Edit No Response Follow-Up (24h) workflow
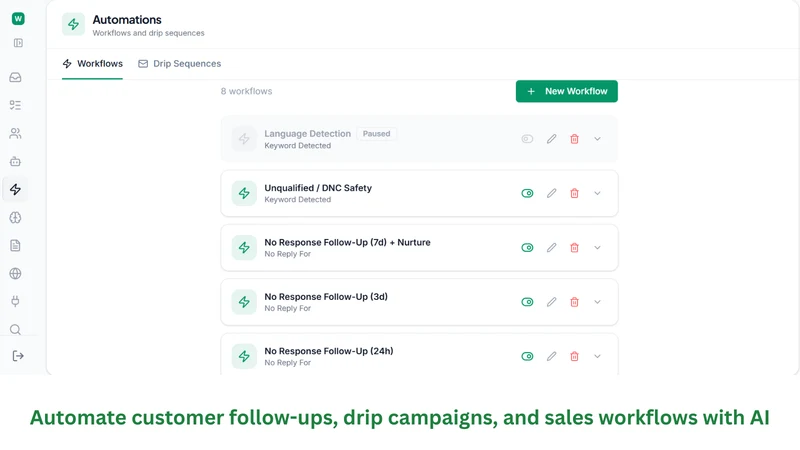This screenshot has height=450, width=800. point(552,356)
